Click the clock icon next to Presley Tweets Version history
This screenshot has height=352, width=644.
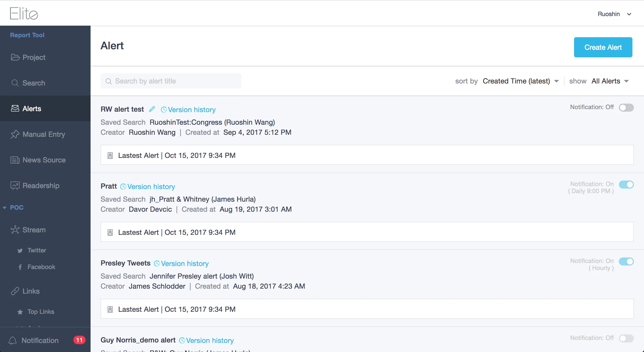point(157,263)
